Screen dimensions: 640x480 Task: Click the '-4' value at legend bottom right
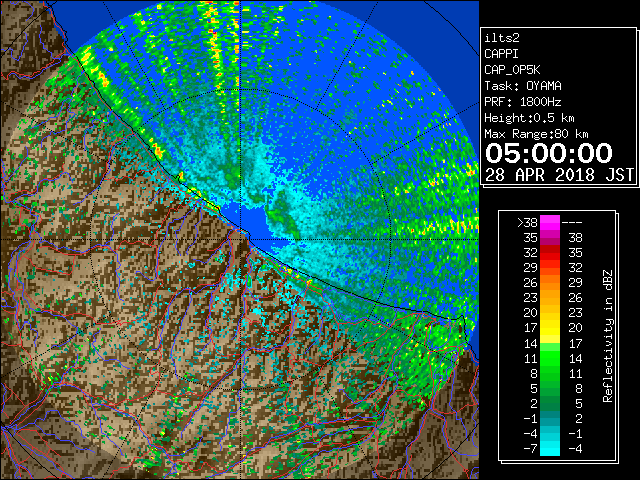[x=575, y=448]
